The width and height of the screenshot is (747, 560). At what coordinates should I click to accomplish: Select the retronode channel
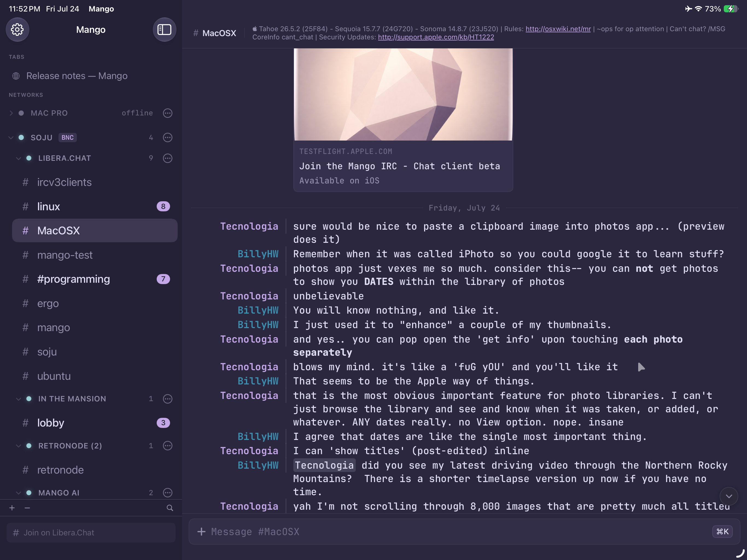tap(95, 470)
